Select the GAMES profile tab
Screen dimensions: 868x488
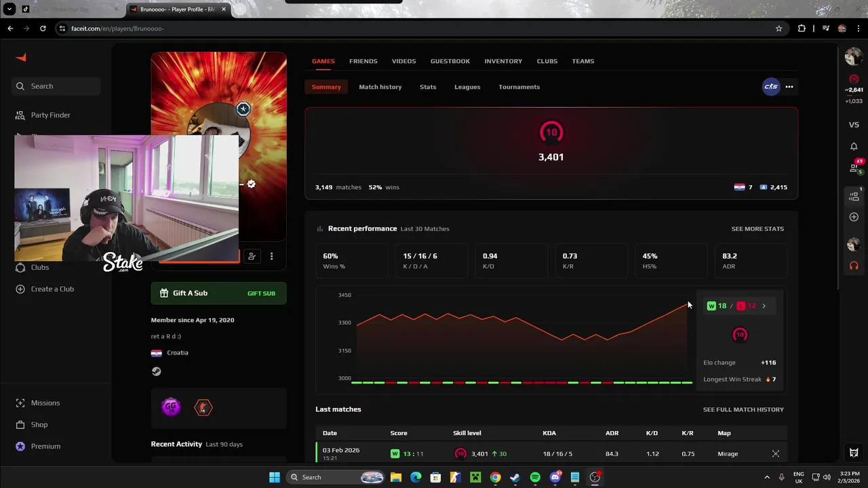click(x=323, y=61)
